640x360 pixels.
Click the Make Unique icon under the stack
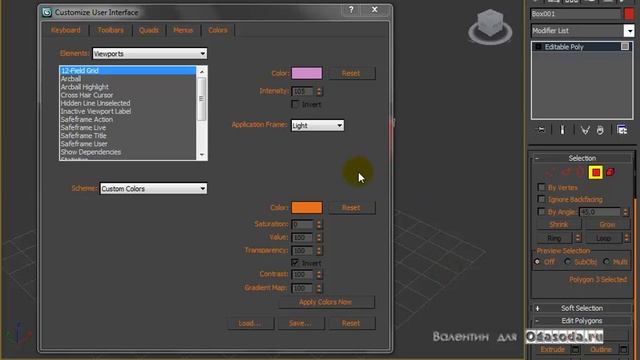coord(585,130)
